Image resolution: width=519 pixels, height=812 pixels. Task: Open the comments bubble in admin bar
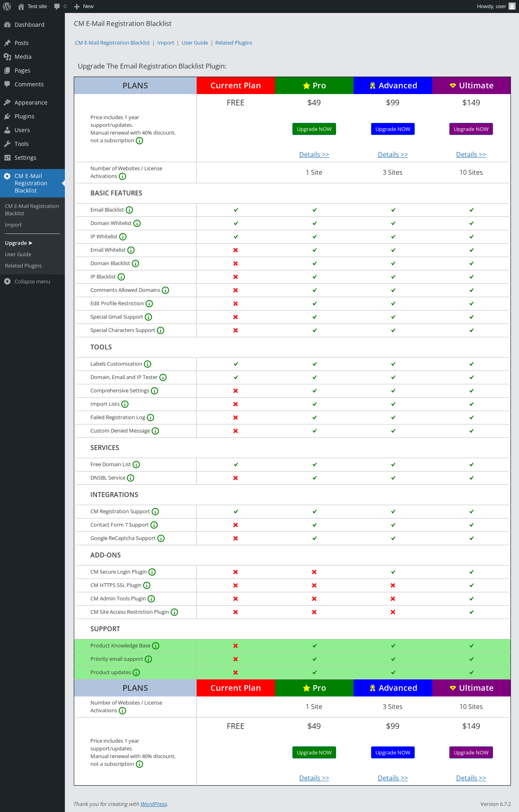(60, 6)
